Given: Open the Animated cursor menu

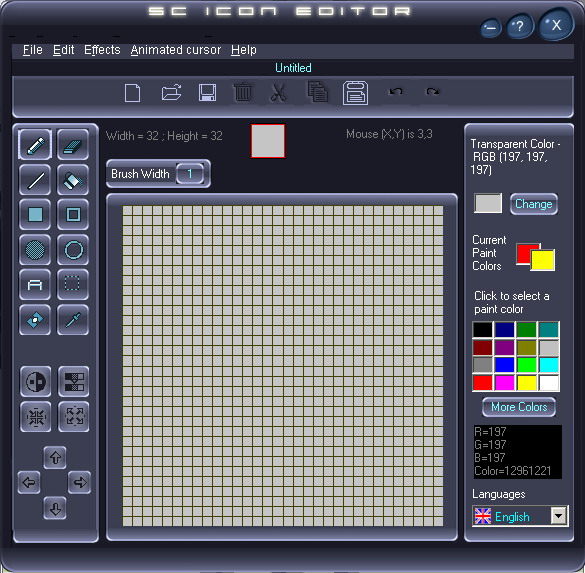Looking at the screenshot, I should (176, 50).
